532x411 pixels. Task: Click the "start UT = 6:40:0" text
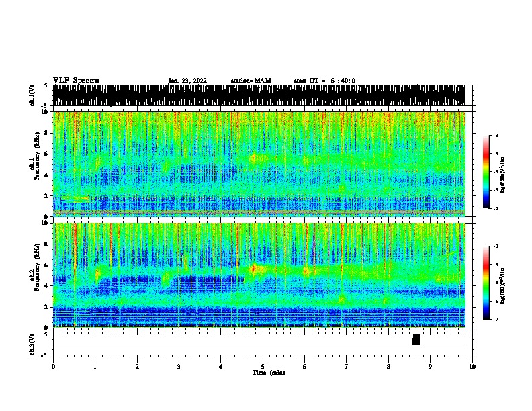click(x=324, y=81)
